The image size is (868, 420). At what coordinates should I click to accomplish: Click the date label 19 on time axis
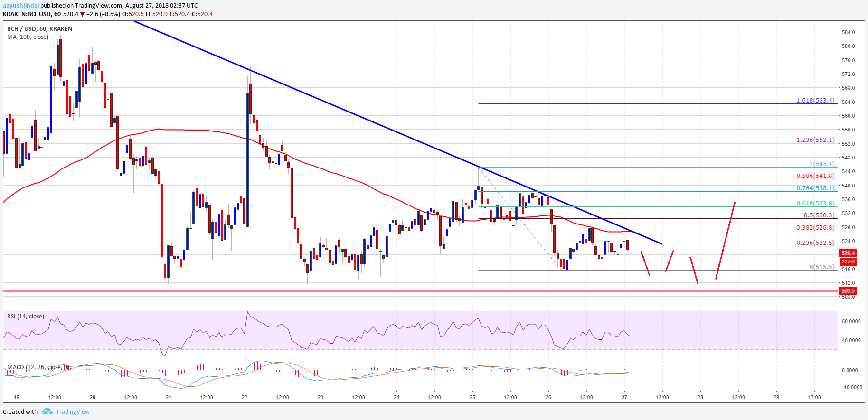point(17,398)
